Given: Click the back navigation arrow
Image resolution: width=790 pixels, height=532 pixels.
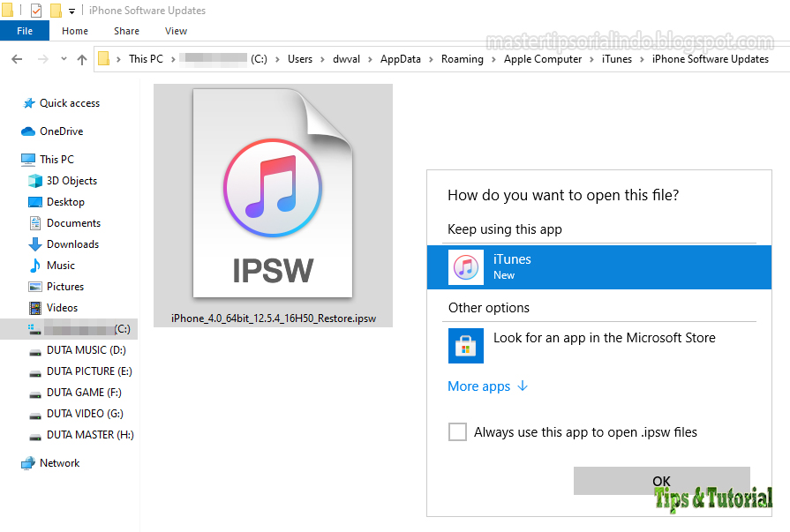Looking at the screenshot, I should (17, 58).
